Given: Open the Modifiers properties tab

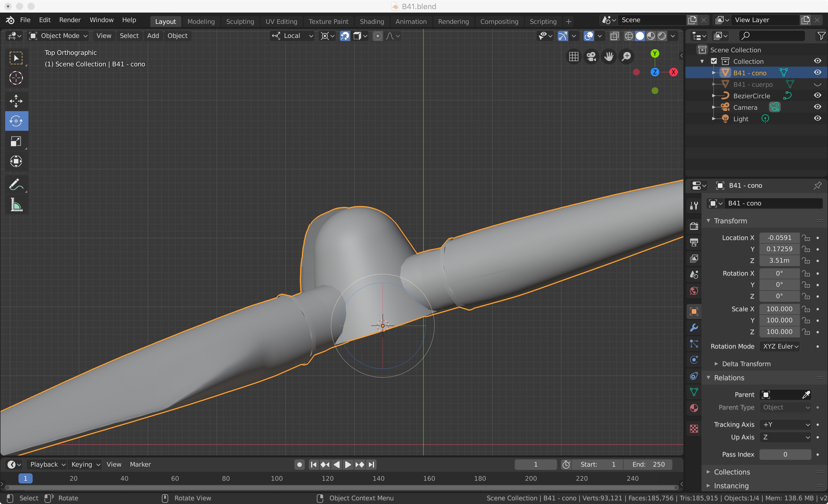Looking at the screenshot, I should 694,327.
